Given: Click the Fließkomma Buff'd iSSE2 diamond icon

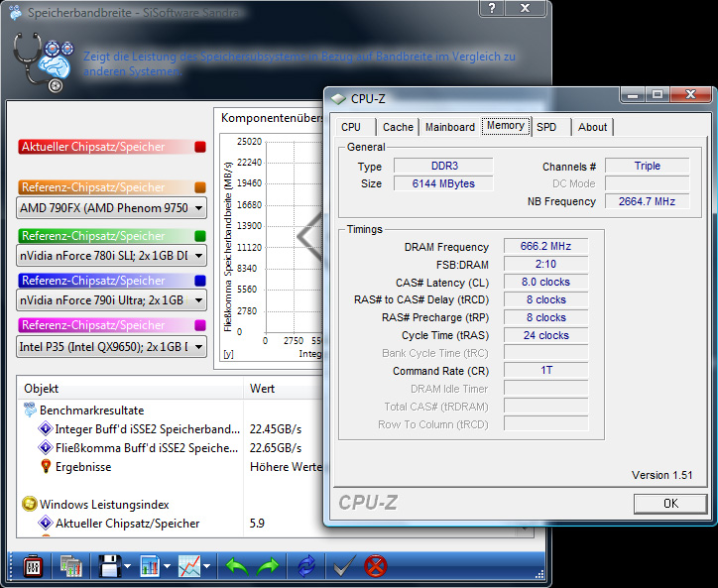Looking at the screenshot, I should pyautogui.click(x=46, y=448).
